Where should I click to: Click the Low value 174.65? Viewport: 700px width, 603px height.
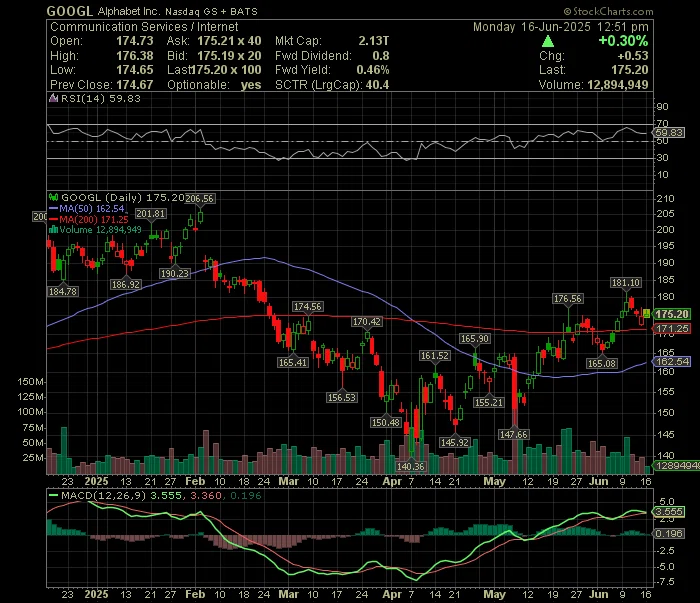[135, 70]
